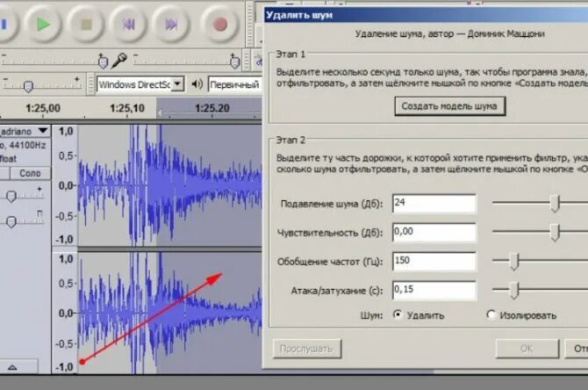Viewport: 588px width, 390px height.
Task: Move the Чувствительность slider handle
Action: (555, 232)
